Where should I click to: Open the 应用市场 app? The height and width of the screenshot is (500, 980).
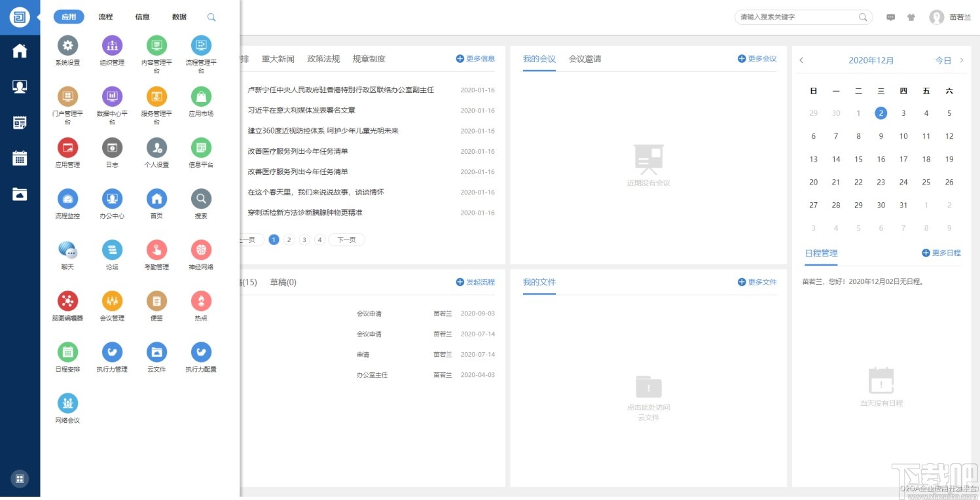(201, 101)
